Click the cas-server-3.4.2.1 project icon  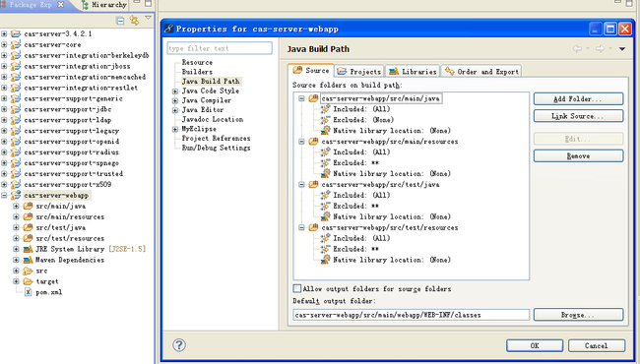click(16, 33)
